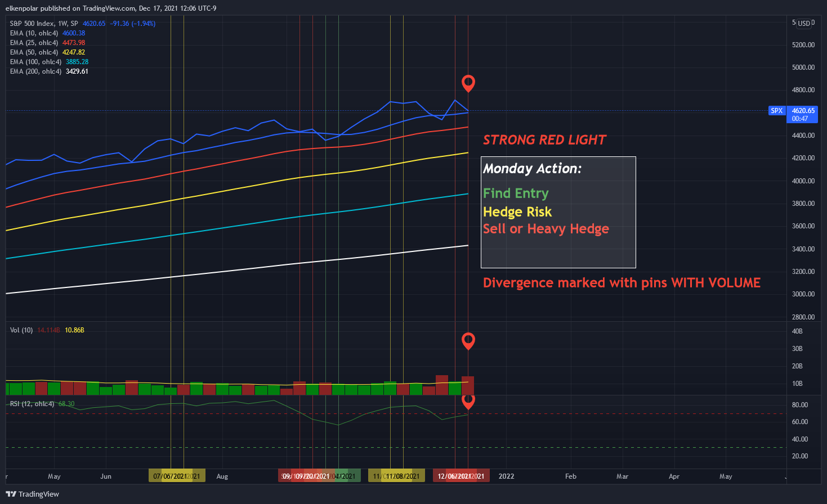Image resolution: width=827 pixels, height=504 pixels.
Task: Click the 68.30 RSI value
Action: pyautogui.click(x=66, y=404)
